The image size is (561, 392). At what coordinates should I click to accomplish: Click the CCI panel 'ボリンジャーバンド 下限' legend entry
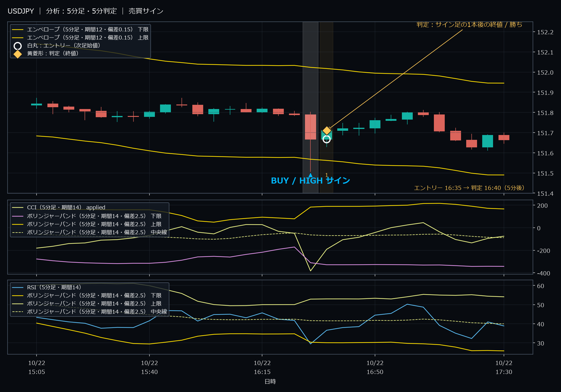[87, 216]
